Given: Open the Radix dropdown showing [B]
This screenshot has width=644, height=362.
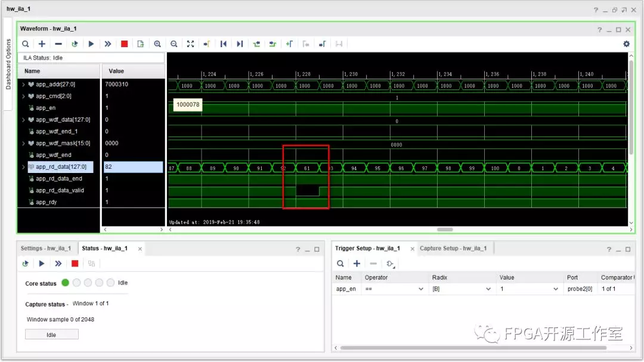Looking at the screenshot, I should click(x=489, y=289).
